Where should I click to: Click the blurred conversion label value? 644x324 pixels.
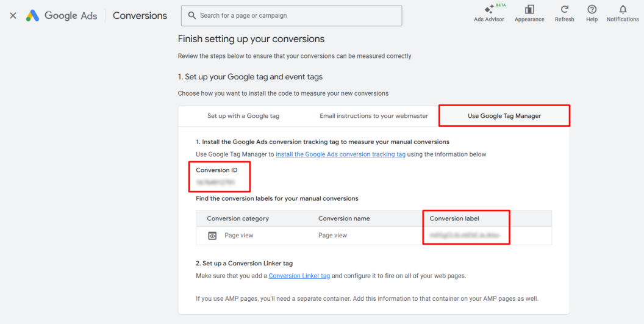[465, 235]
